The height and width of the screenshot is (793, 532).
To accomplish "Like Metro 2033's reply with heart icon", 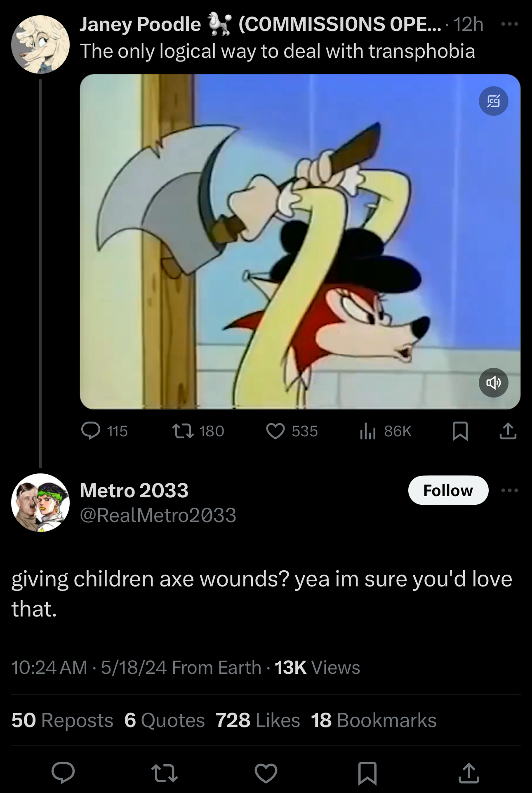I will tap(266, 773).
